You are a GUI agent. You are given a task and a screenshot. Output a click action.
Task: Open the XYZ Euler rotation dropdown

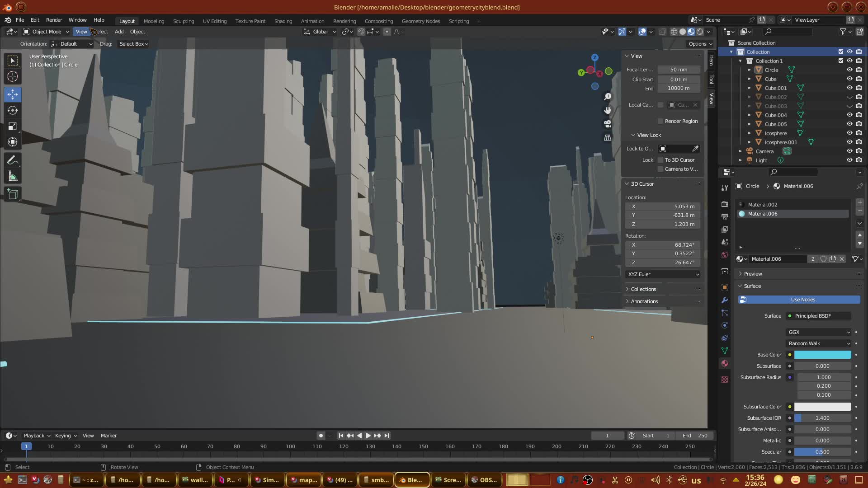click(663, 274)
